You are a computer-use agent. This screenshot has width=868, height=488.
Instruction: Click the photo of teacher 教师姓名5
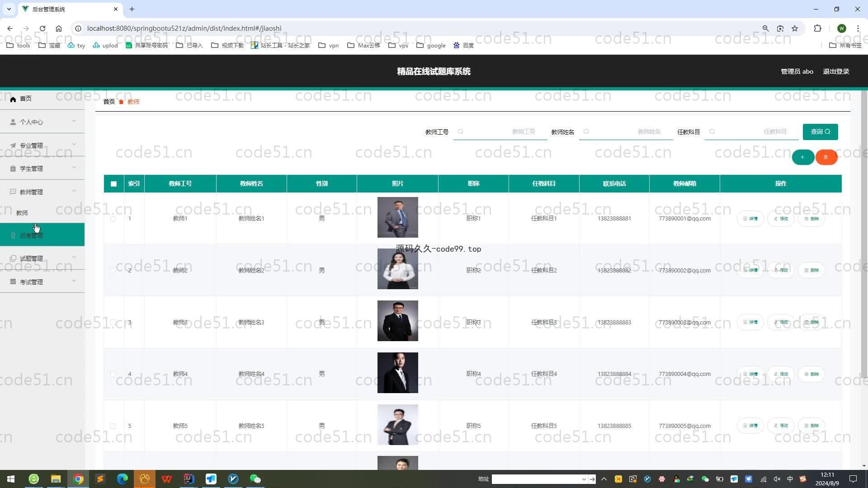tap(398, 425)
